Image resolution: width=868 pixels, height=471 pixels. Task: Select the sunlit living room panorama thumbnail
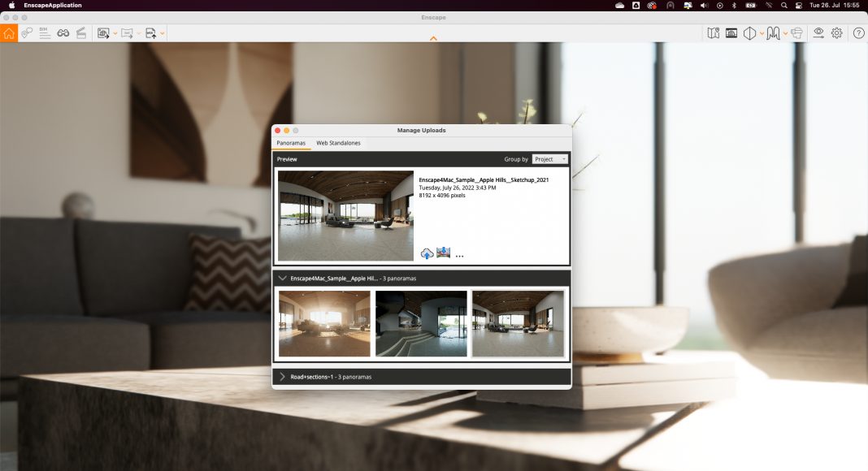click(x=324, y=324)
